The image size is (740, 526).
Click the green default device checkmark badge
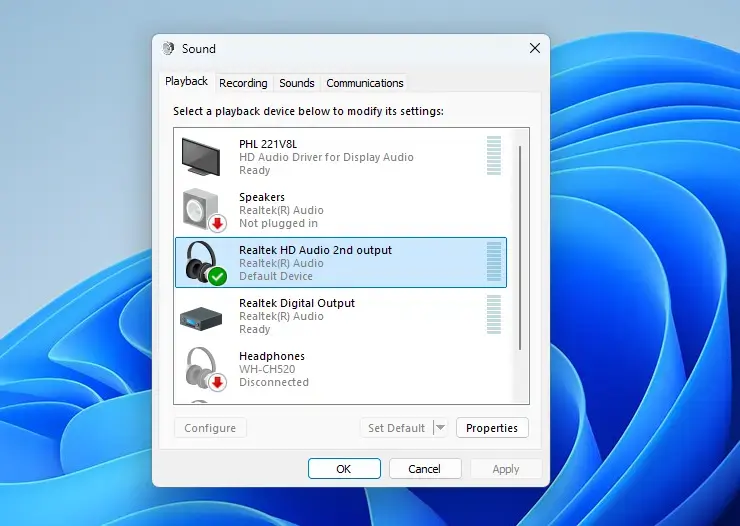point(218,276)
